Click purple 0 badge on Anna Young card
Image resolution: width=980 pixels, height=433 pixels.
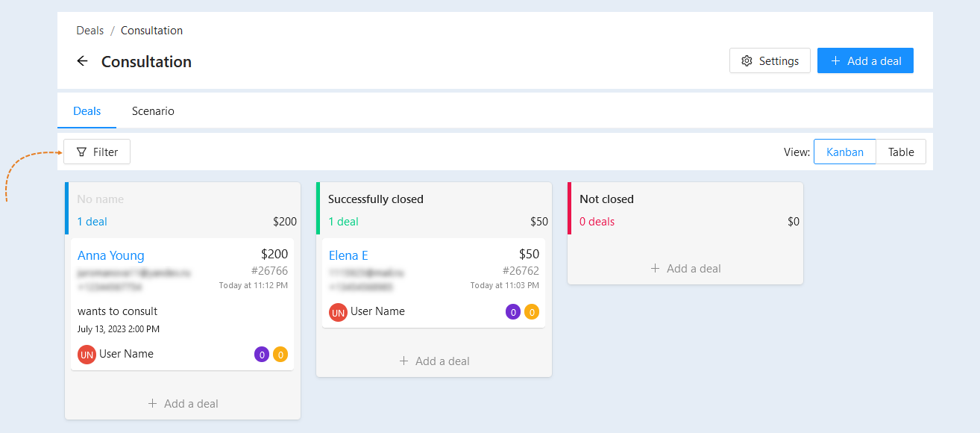click(261, 355)
